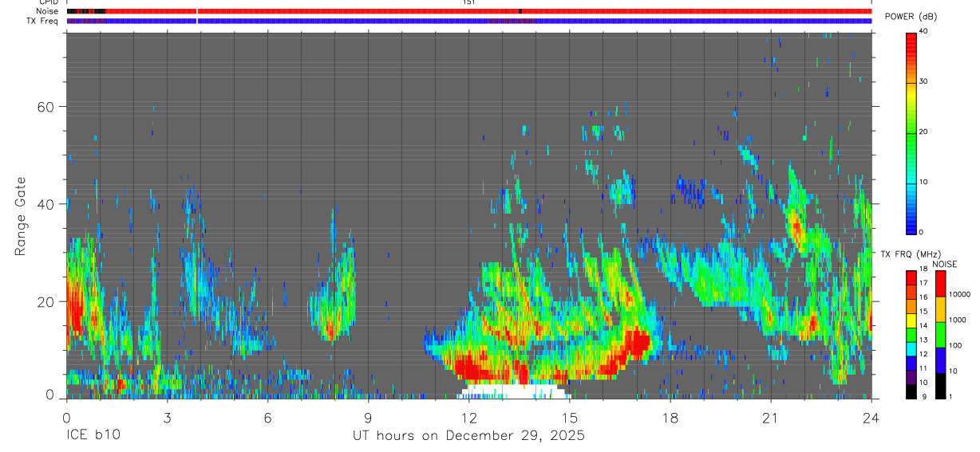Screen dimensions: 980x452
Task: Click the "NOISE" legend title
Action: coord(944,264)
